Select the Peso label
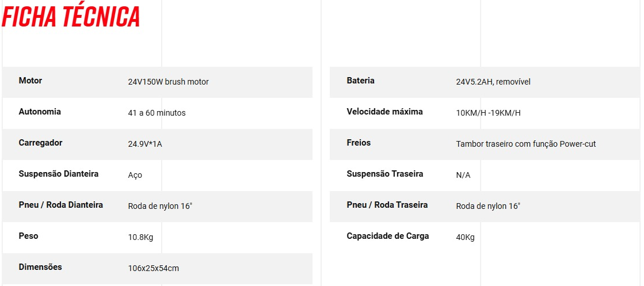 [28, 236]
